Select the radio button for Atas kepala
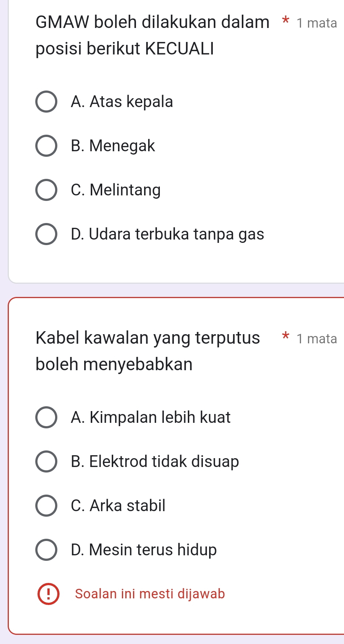Viewport: 344px width, 644px height. (46, 102)
